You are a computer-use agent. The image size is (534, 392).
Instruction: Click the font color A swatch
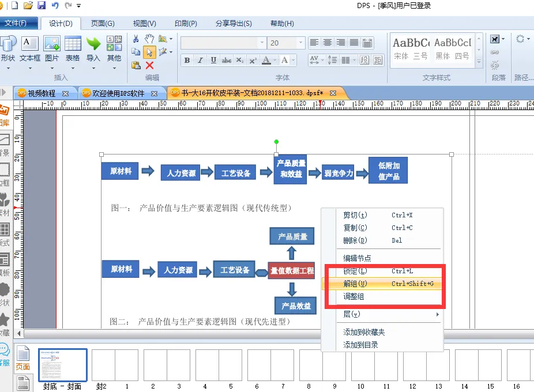266,60
